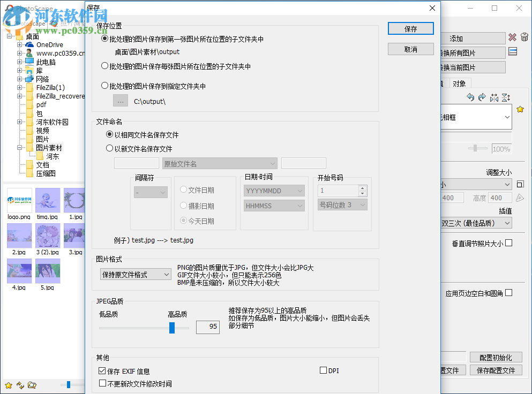Click the 取消 button

click(x=410, y=49)
